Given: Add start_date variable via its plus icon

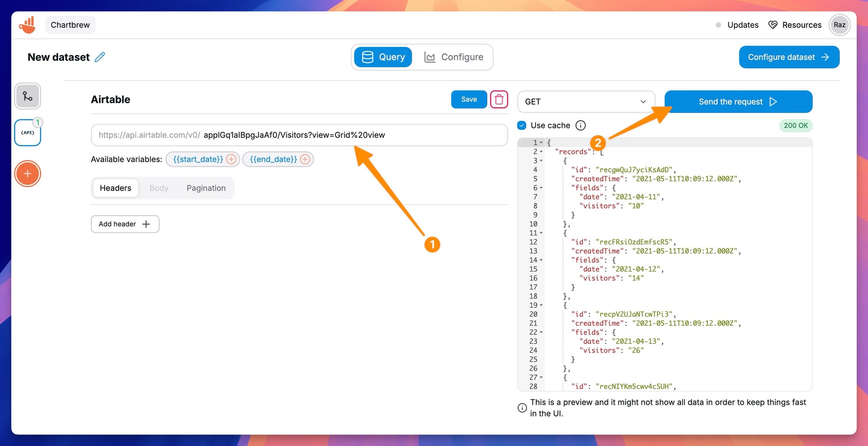Looking at the screenshot, I should coord(230,159).
